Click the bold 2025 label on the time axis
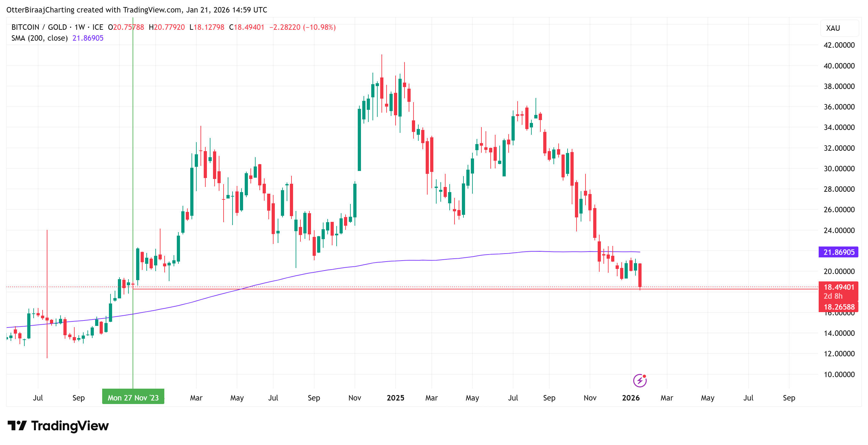The height and width of the screenshot is (445, 868). [396, 398]
